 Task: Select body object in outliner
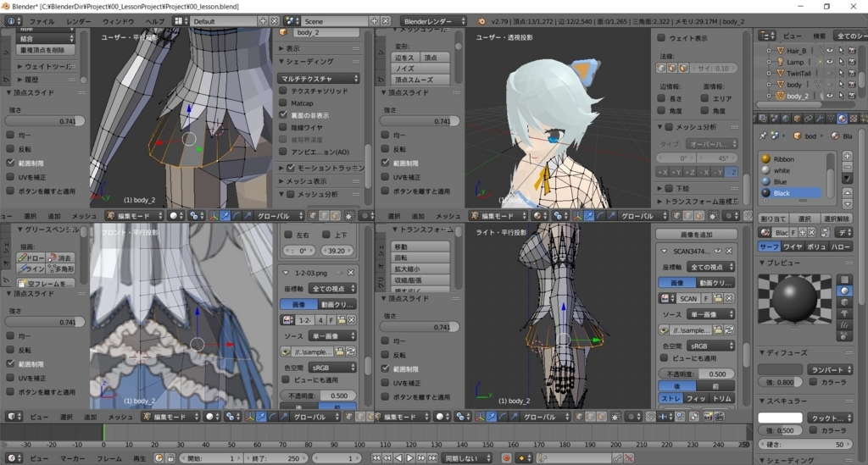(x=793, y=85)
